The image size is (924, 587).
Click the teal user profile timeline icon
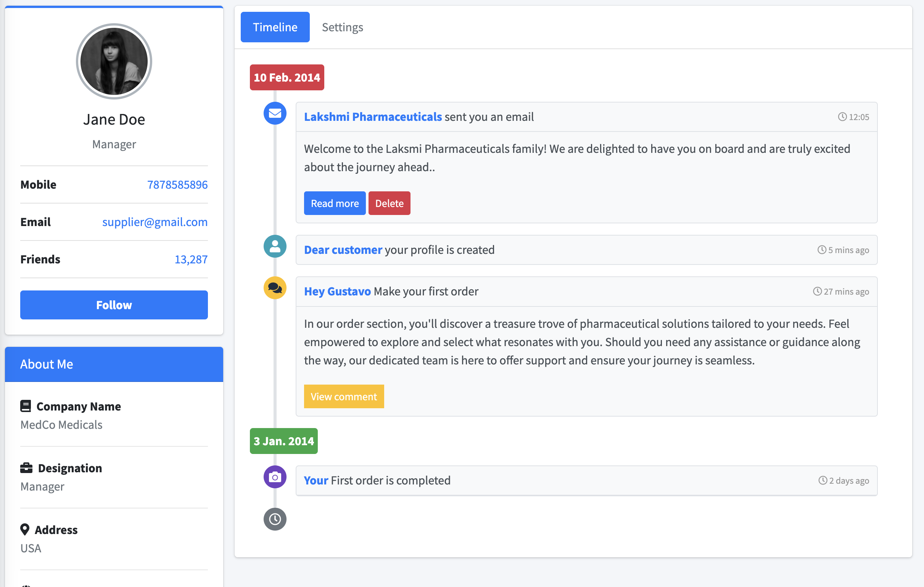pos(275,246)
